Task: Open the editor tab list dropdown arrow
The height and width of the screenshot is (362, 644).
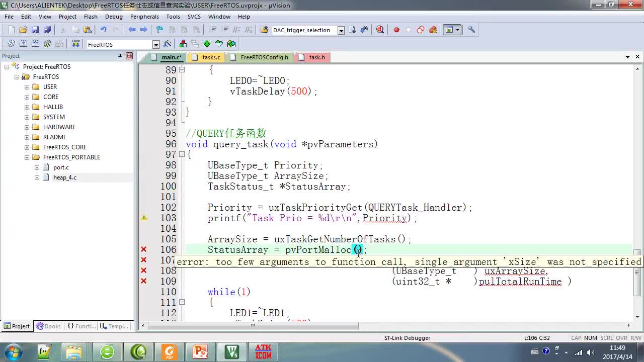Action: 627,57
